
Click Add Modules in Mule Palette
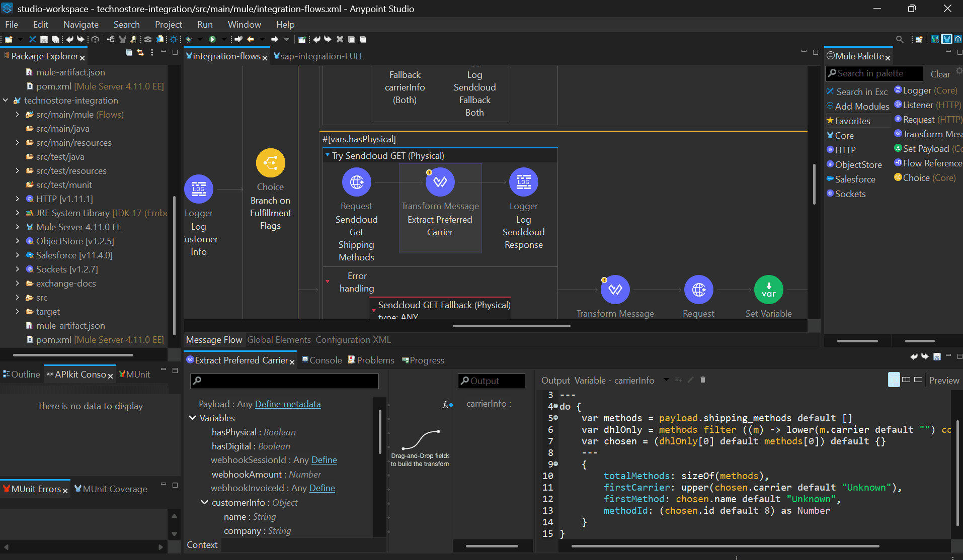pos(858,107)
